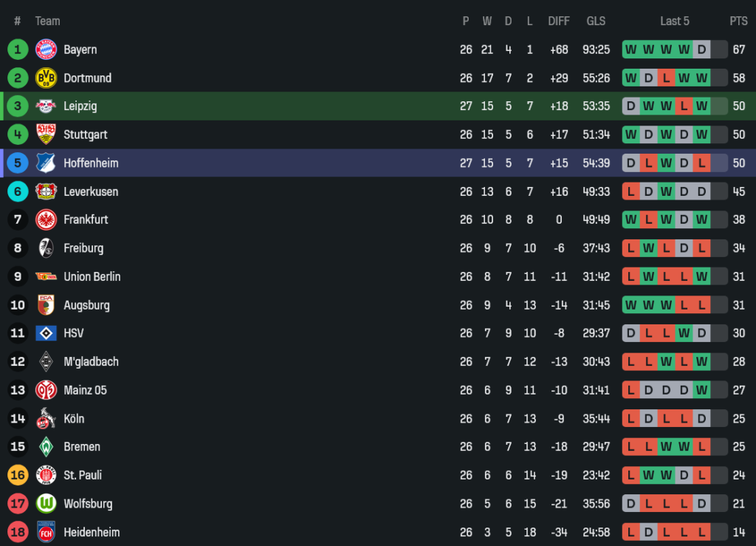Click the St. Pauli team name

[83, 475]
